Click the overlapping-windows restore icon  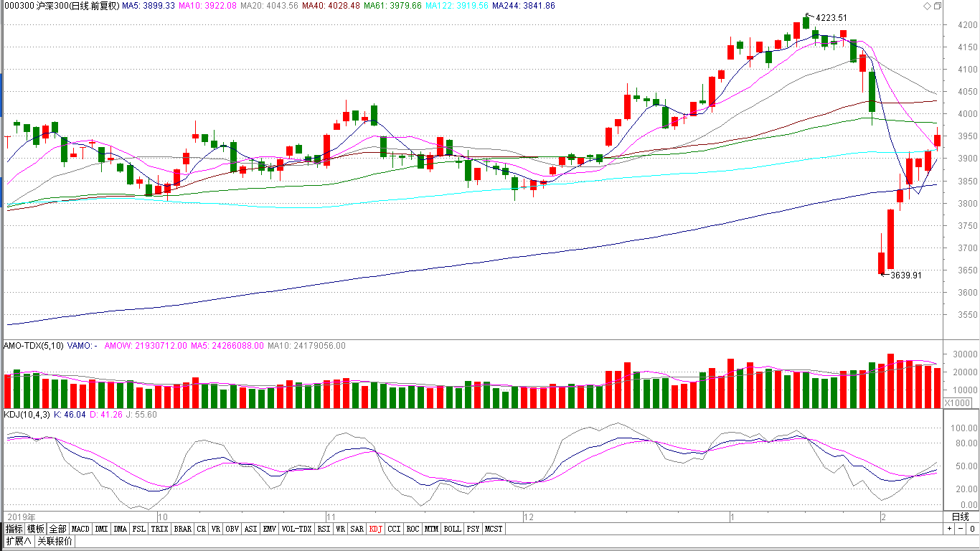click(x=938, y=6)
